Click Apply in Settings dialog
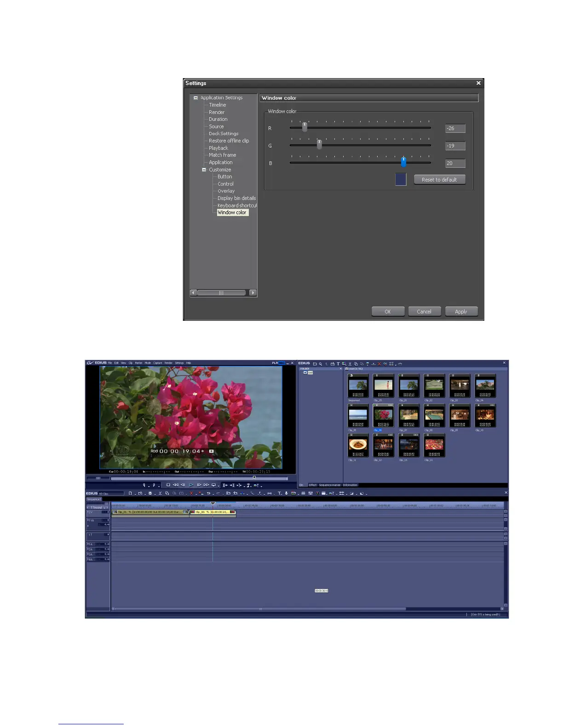The height and width of the screenshot is (728, 563). pyautogui.click(x=461, y=312)
